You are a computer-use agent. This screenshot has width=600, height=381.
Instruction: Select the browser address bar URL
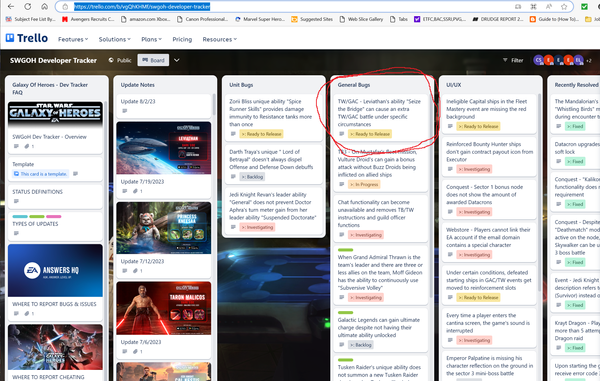point(142,7)
